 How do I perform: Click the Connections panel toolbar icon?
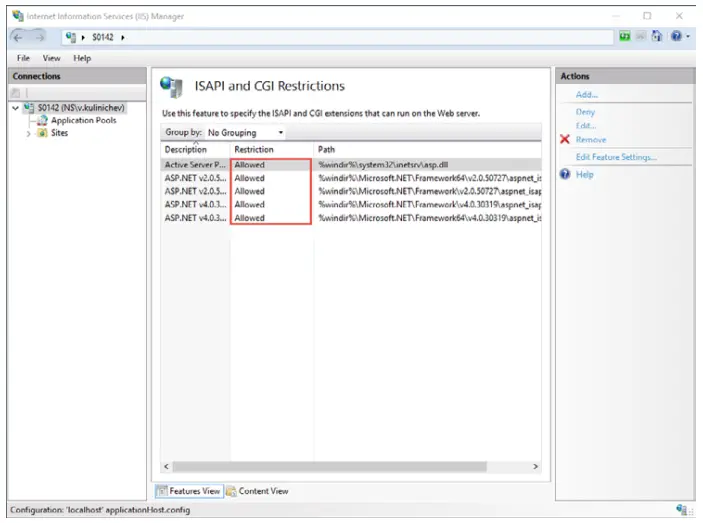(x=16, y=93)
